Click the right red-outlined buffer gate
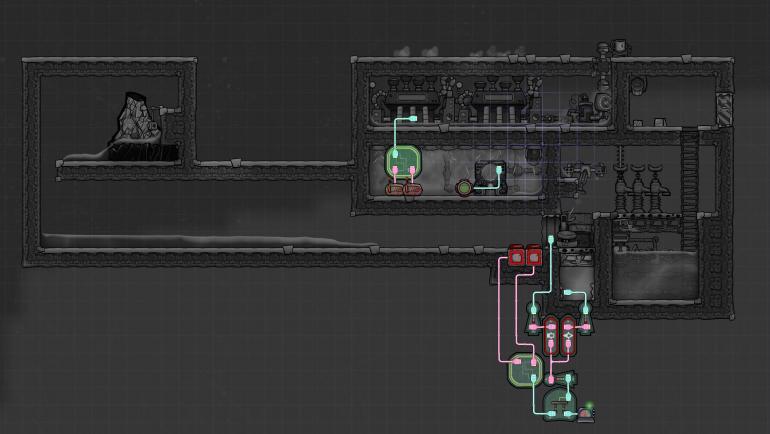The height and width of the screenshot is (434, 770). pyautogui.click(x=568, y=336)
